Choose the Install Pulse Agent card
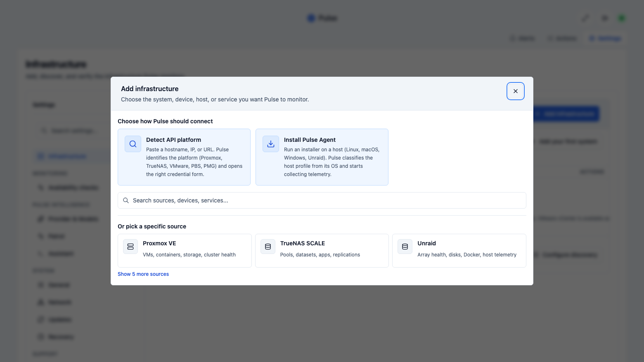Screen dimensions: 644x362 pyautogui.click(x=322, y=157)
